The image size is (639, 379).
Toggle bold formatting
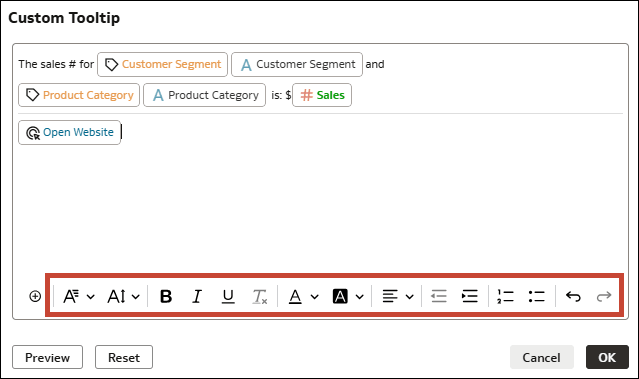[166, 296]
